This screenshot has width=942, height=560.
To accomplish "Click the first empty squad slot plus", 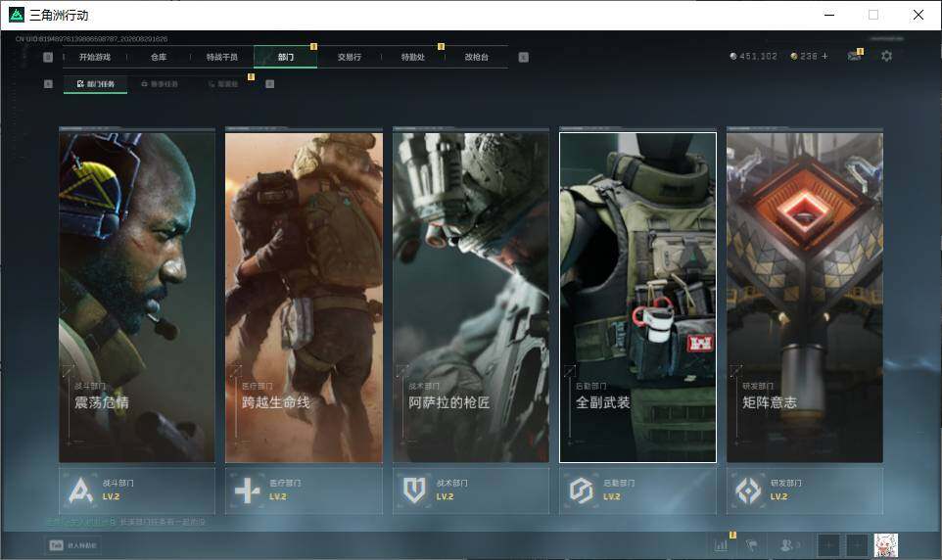I will click(x=828, y=545).
